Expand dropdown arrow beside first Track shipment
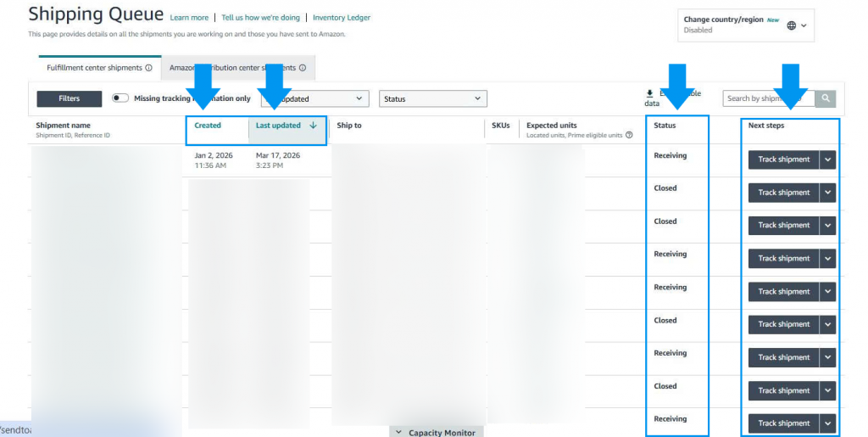868x437 pixels. [828, 160]
